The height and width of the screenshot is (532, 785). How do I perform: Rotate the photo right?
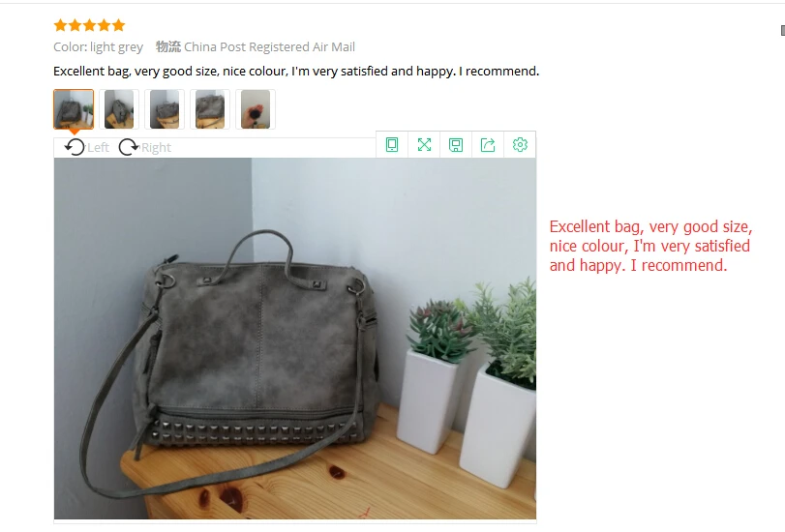(x=129, y=147)
